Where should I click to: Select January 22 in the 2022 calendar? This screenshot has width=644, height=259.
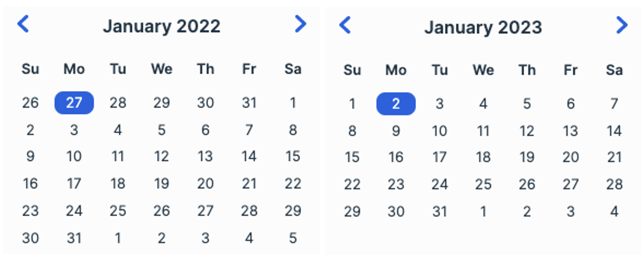coord(293,183)
